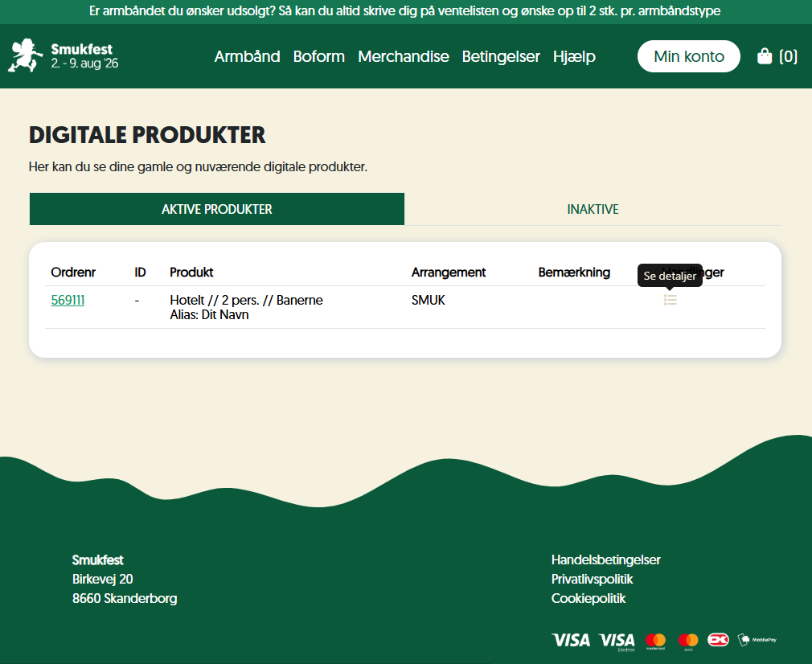Click the Mastercard payment logo
The image size is (812, 664).
tap(655, 641)
